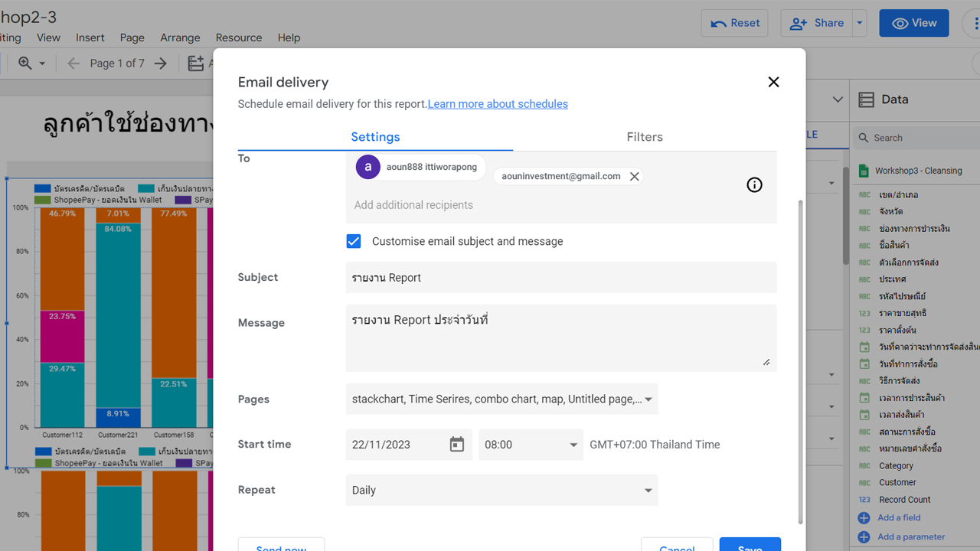980x551 pixels.
Task: Click the Add a parameter plus icon
Action: coord(864,537)
